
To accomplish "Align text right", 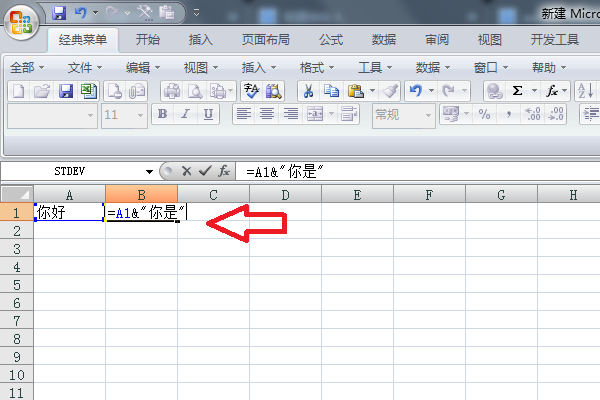I will [x=290, y=114].
